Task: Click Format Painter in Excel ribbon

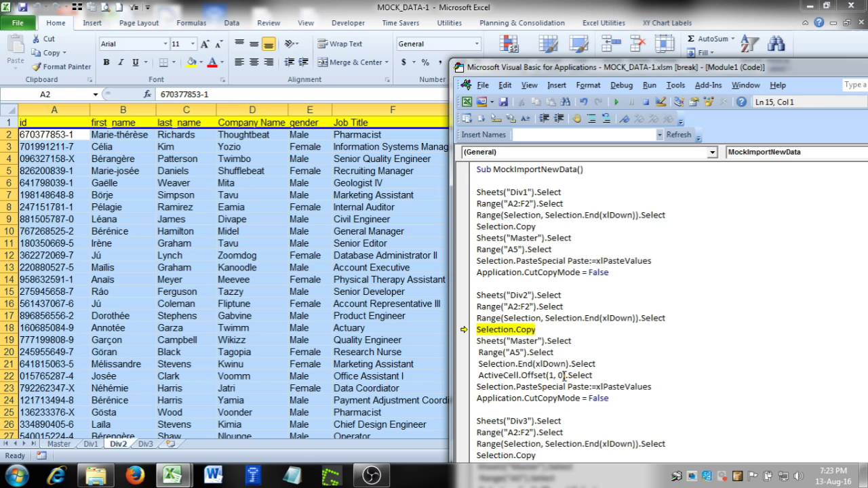Action: pyautogui.click(x=61, y=66)
